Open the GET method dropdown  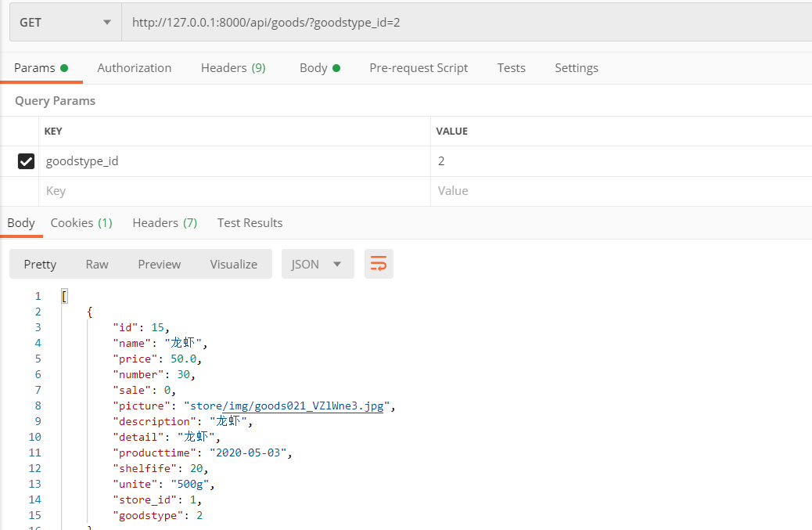tap(66, 22)
